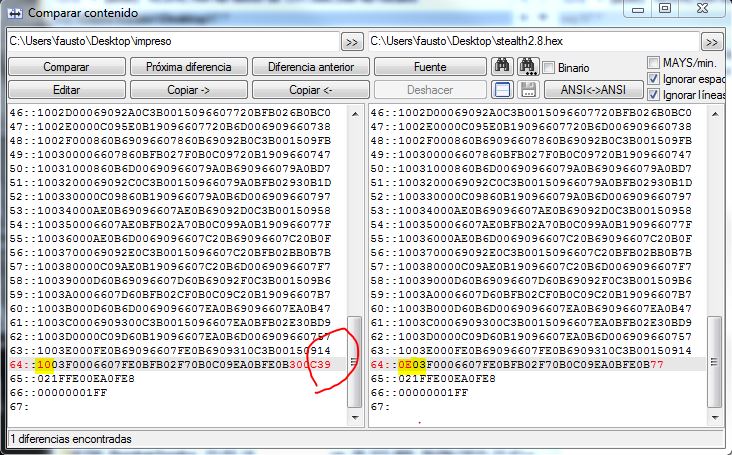This screenshot has width=732, height=455.
Task: Click line 67 in the left pane
Action: (x=19, y=406)
